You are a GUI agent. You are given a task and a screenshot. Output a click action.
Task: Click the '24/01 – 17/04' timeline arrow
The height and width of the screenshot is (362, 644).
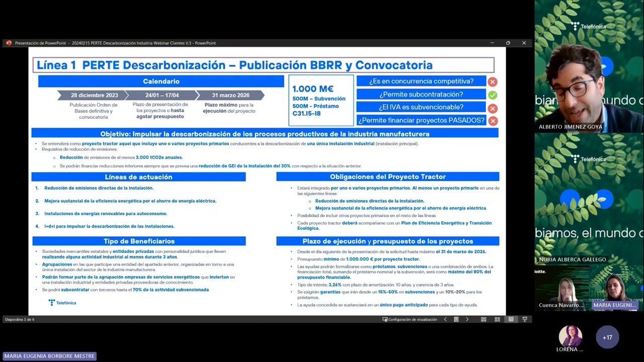click(162, 95)
